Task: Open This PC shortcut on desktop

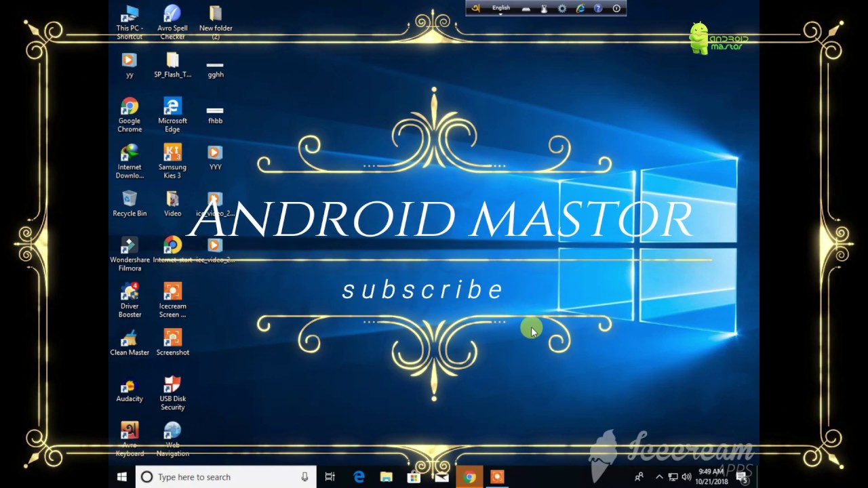Action: (130, 22)
